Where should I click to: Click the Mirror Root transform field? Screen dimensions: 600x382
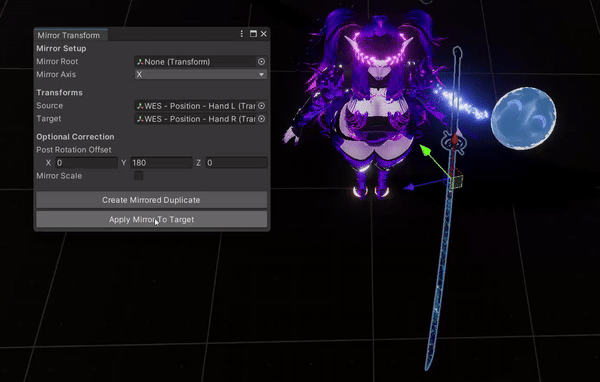[195, 62]
